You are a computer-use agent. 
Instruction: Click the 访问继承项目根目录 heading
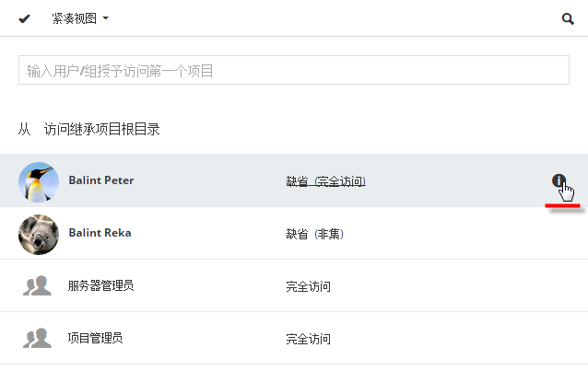(102, 130)
